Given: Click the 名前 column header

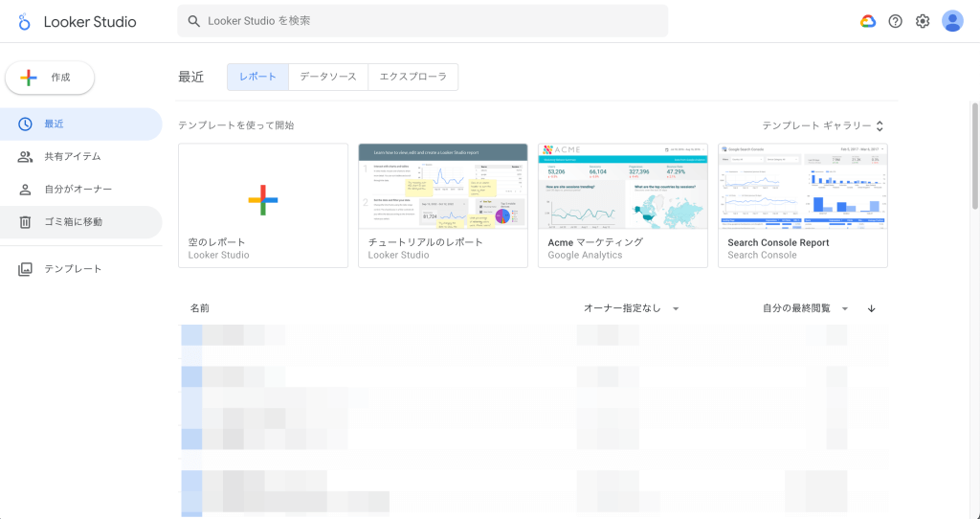Looking at the screenshot, I should (x=200, y=308).
